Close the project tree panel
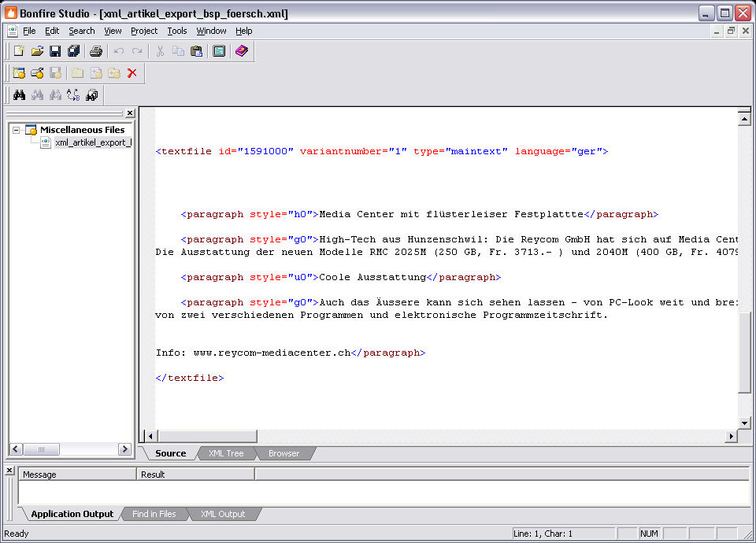 (130, 113)
